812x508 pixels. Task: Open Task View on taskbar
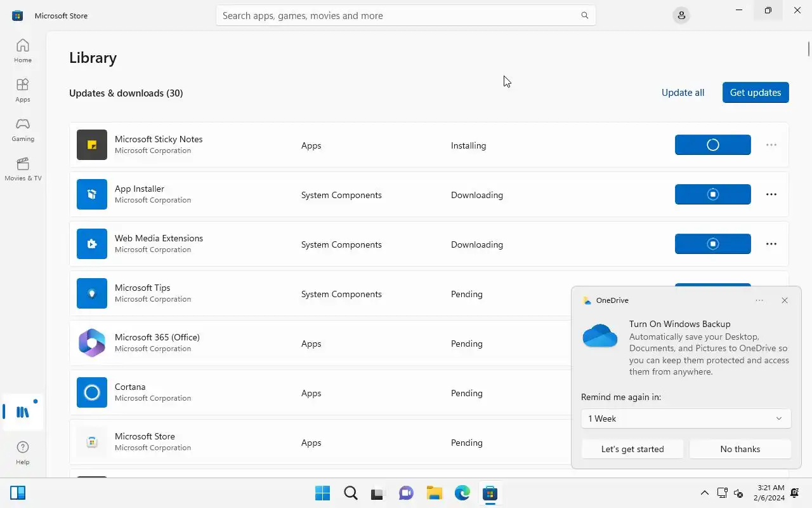[x=378, y=493]
